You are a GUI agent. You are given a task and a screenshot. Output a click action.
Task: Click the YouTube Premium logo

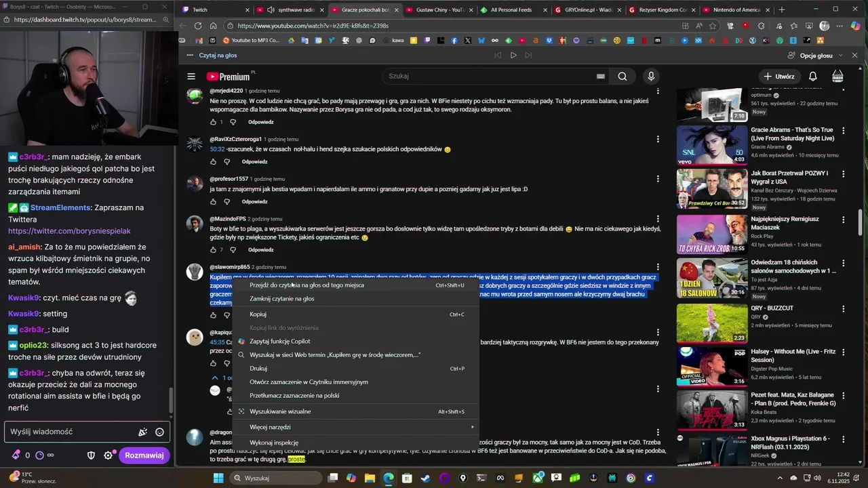(230, 77)
